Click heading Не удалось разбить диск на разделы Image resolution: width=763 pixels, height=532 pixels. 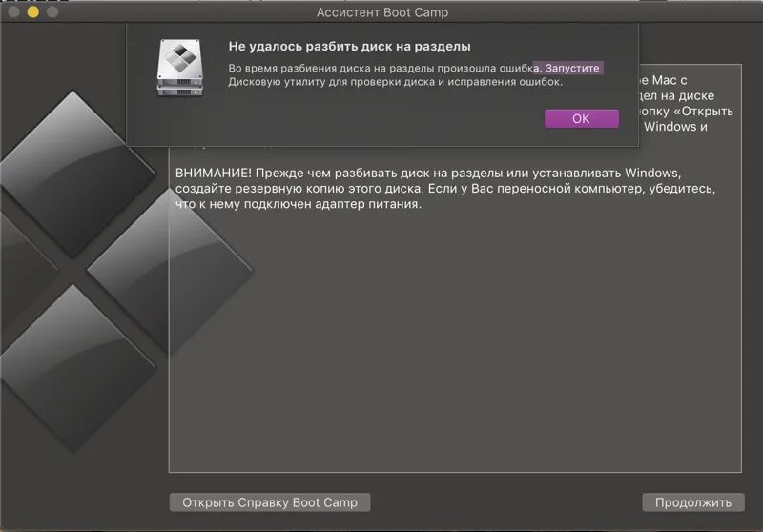pos(349,46)
